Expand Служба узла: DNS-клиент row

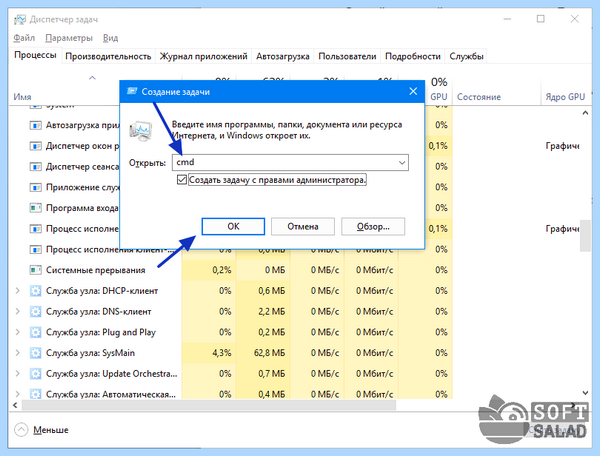(18, 311)
